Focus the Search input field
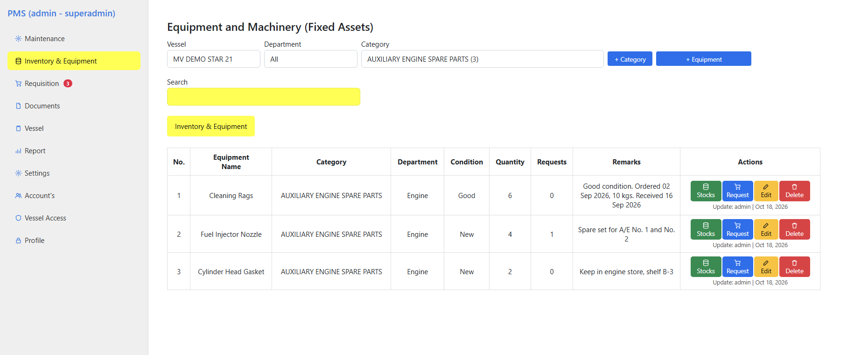868x355 pixels. [x=264, y=97]
